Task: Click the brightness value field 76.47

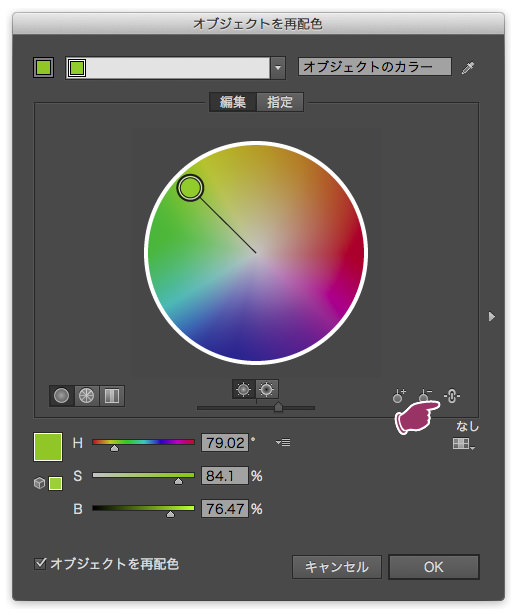Action: pyautogui.click(x=225, y=509)
